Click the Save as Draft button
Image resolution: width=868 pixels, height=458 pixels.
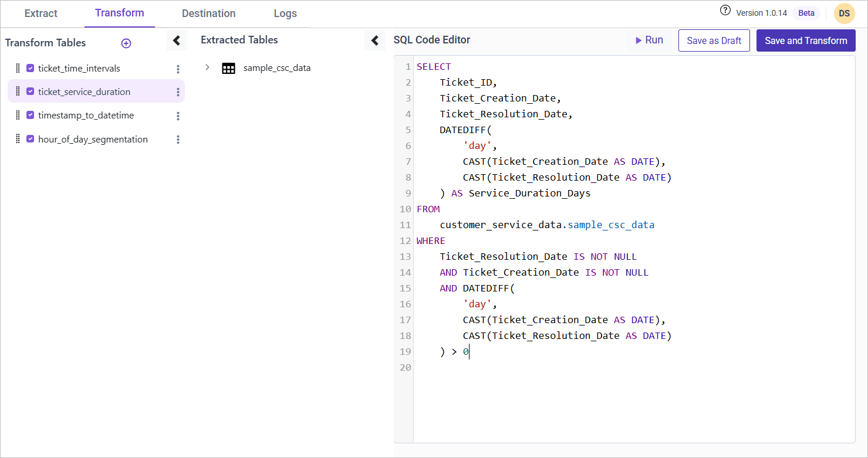(x=714, y=41)
